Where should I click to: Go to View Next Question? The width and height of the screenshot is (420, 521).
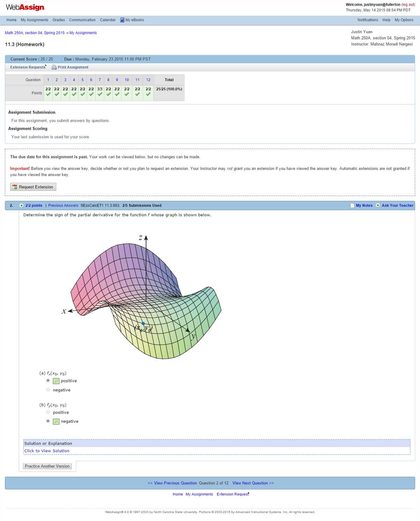pyautogui.click(x=253, y=483)
